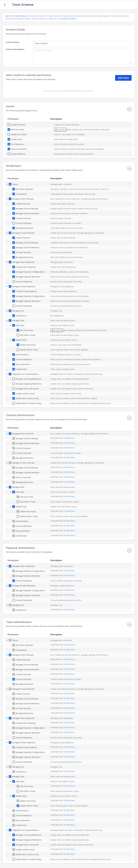This screenshot has height=868, width=138.
Task: Enable Delete Others' Custom Emoji for All Members
Action: (13, 403)
